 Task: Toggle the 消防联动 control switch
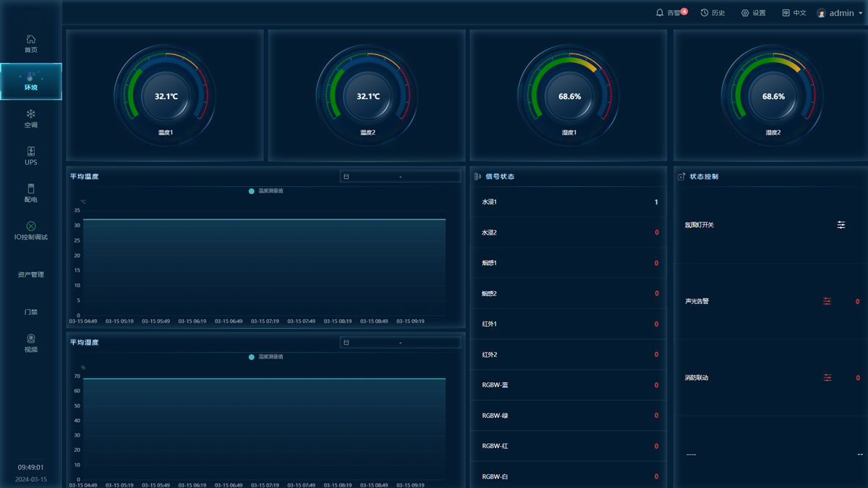point(827,378)
